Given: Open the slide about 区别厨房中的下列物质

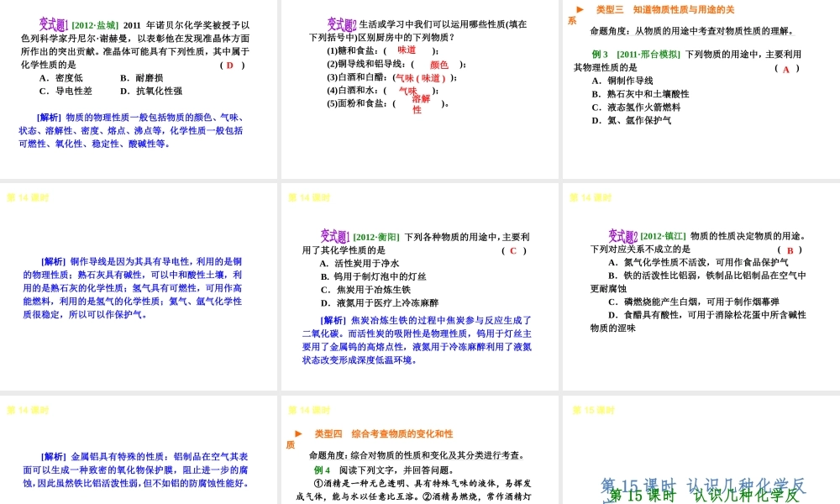Looking at the screenshot, I should (x=419, y=89).
